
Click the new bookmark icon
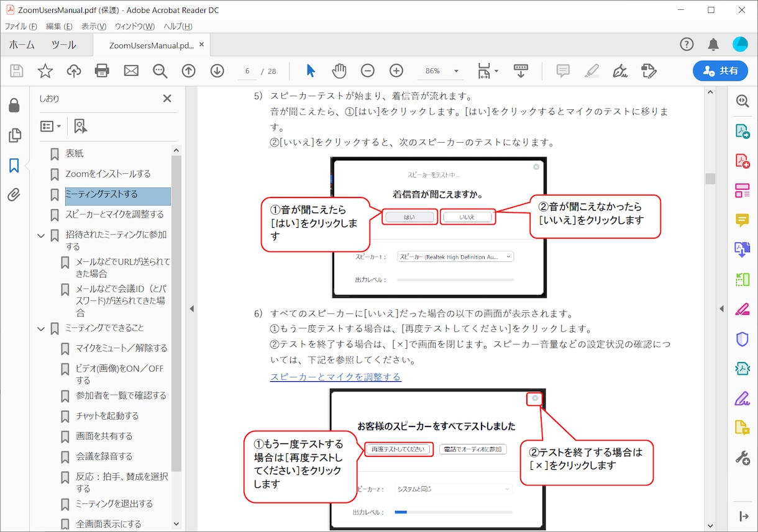[80, 126]
